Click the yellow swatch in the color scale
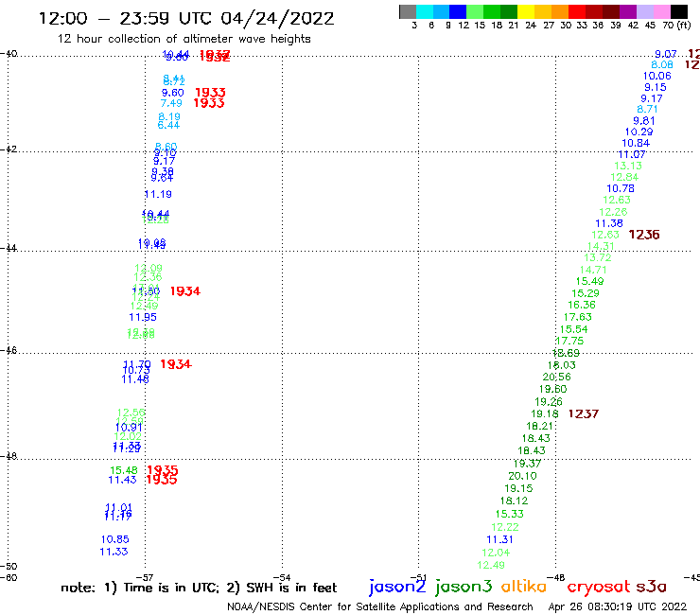 coord(526,11)
